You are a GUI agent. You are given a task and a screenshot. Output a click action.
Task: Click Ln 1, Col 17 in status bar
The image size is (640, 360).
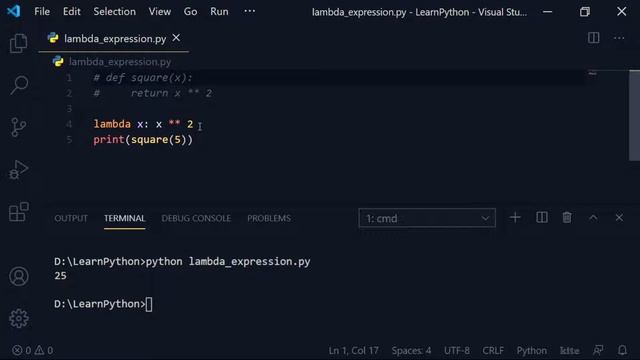point(353,350)
